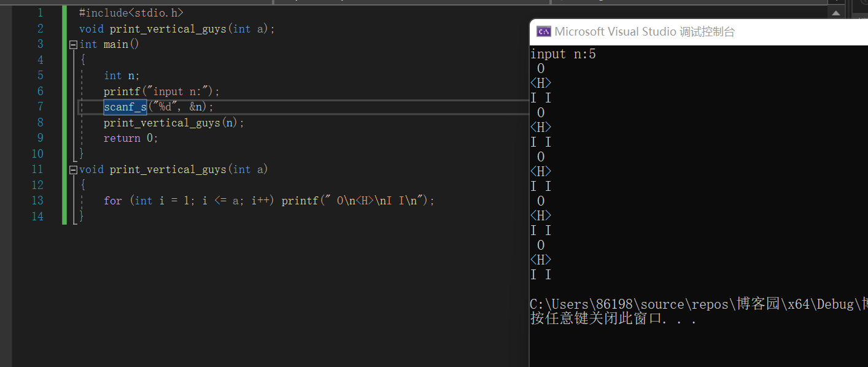Click the for keyword in the loop
The height and width of the screenshot is (367, 868).
(x=113, y=201)
